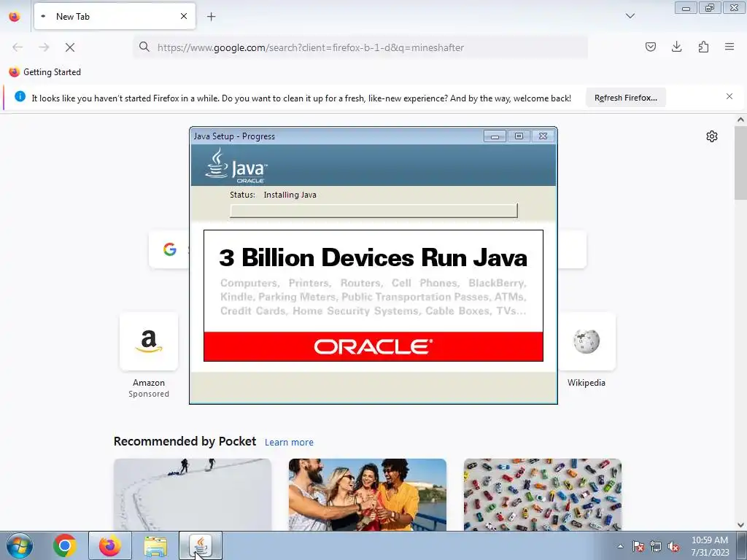Open network status in the tray
Image resolution: width=747 pixels, height=560 pixels.
[656, 546]
